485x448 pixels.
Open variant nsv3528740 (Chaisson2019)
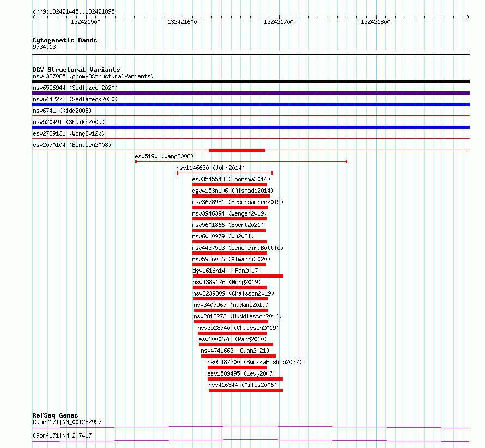point(238,328)
